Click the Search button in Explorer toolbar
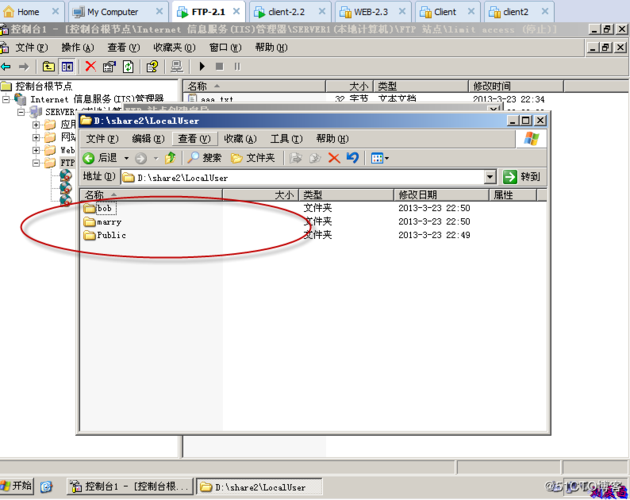This screenshot has width=630, height=500. (x=204, y=158)
